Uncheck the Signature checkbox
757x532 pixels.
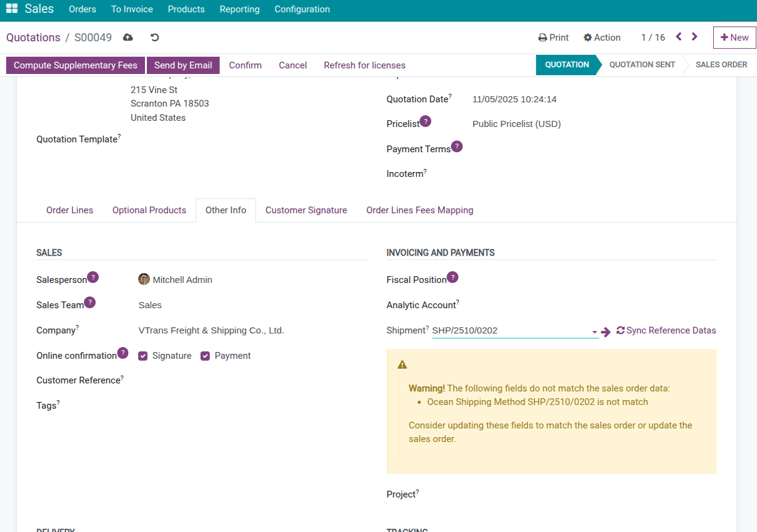pos(143,356)
